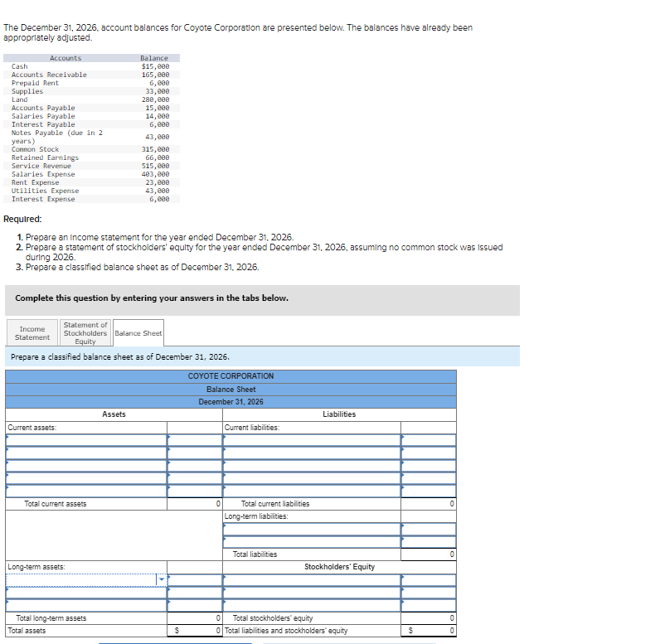
Task: Click the third stockholders' equity amount field
Action: 429,605
